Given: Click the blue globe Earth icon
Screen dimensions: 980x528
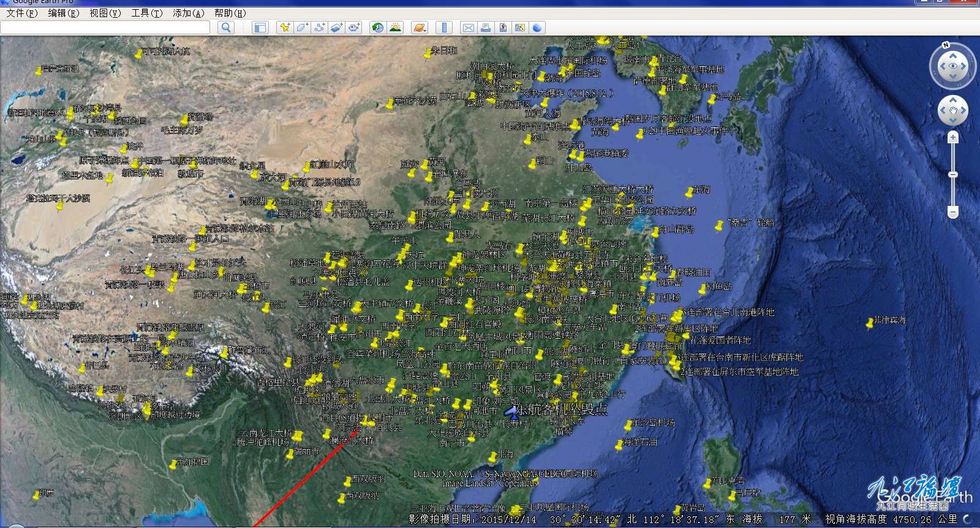Looking at the screenshot, I should tap(537, 28).
